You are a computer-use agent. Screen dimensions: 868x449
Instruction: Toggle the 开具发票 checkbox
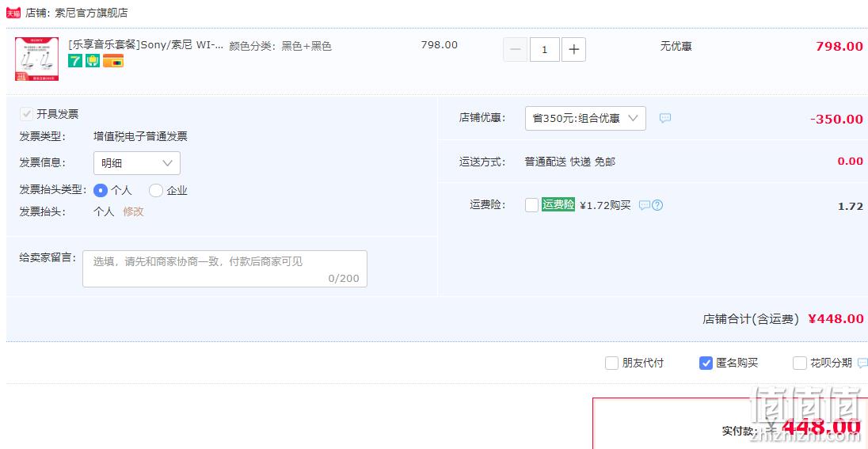pos(26,114)
